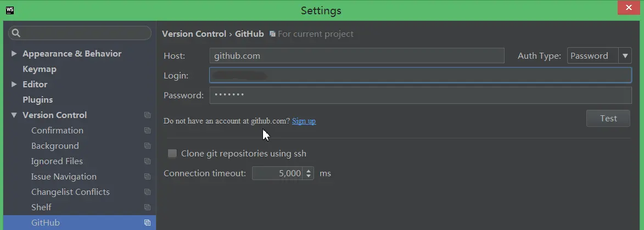This screenshot has height=230, width=644.
Task: Open the Auth Type dropdown
Action: 625,55
